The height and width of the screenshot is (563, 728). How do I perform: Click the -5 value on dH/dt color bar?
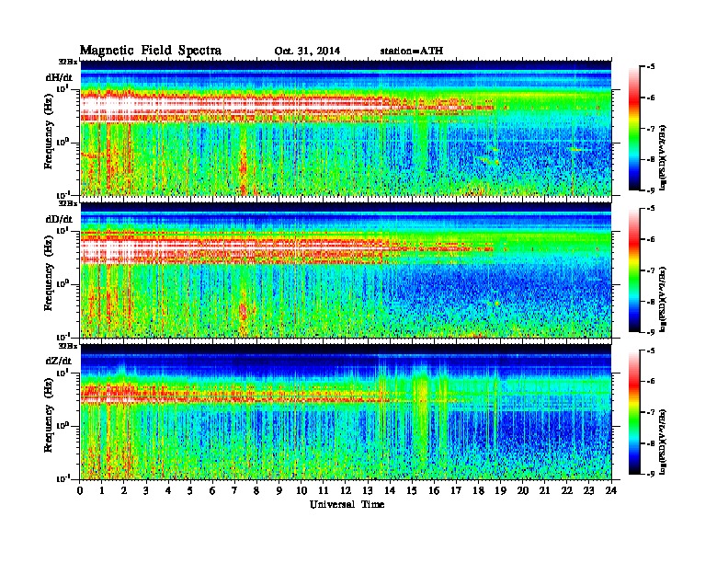point(651,67)
